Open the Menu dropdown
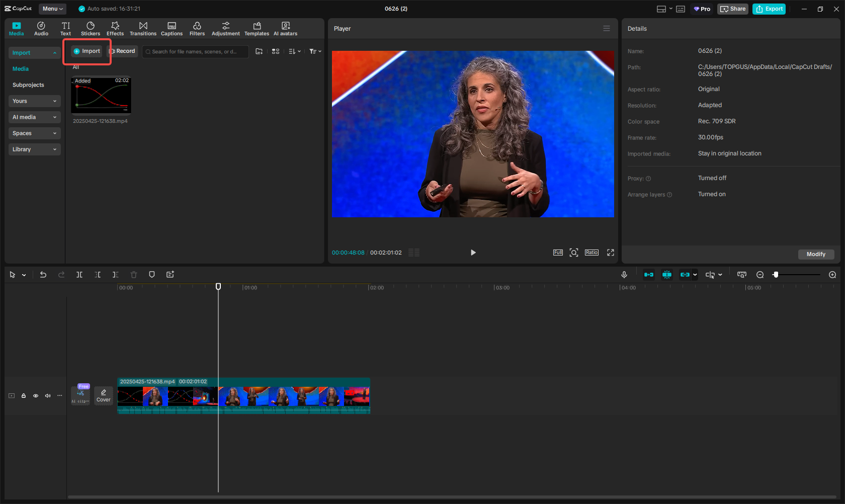This screenshot has width=845, height=504. (52, 9)
